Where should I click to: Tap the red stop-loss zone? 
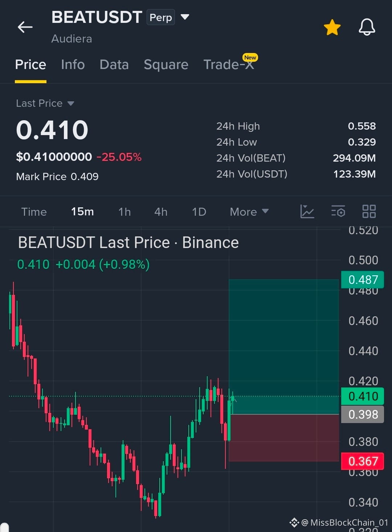click(284, 438)
